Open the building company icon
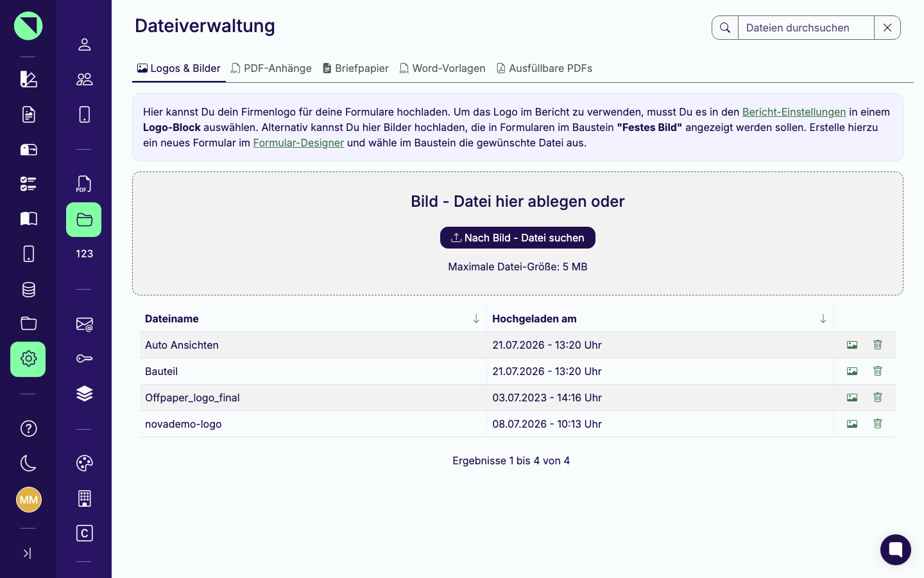924x578 pixels. pyautogui.click(x=84, y=498)
